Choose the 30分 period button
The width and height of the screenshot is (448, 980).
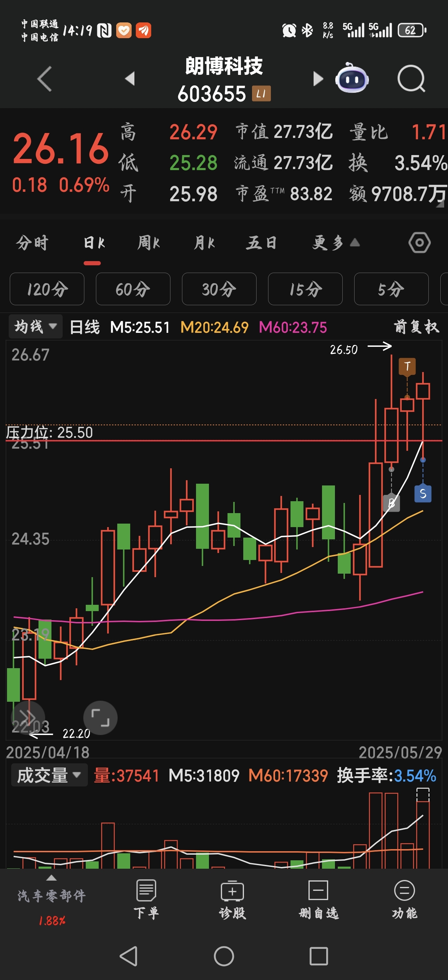(219, 289)
